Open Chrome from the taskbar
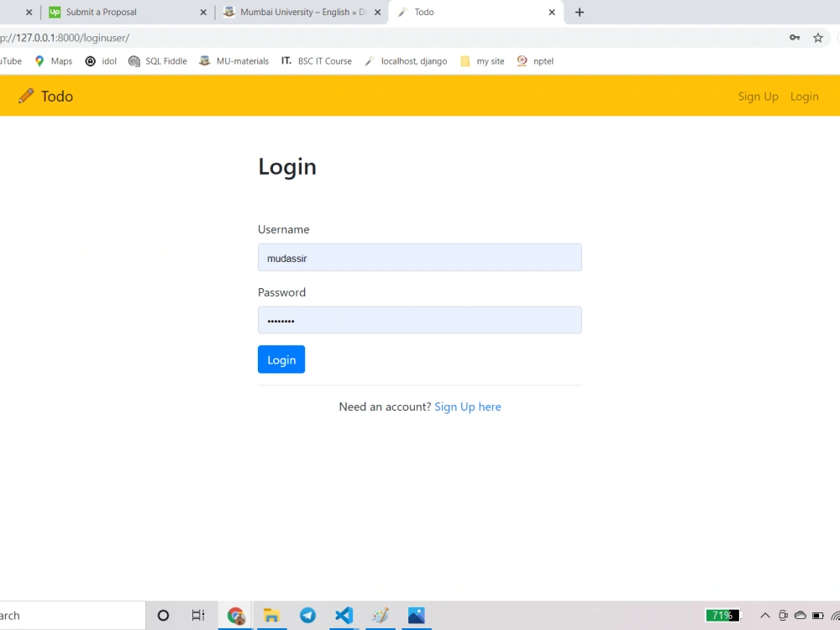Screen dimensions: 840x630 pos(236,616)
